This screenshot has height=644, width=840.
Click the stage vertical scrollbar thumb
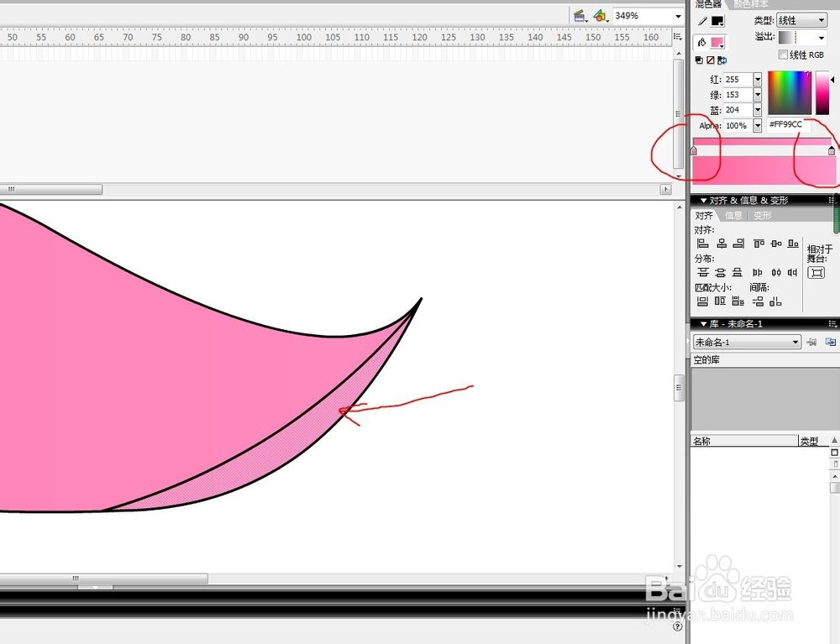679,388
